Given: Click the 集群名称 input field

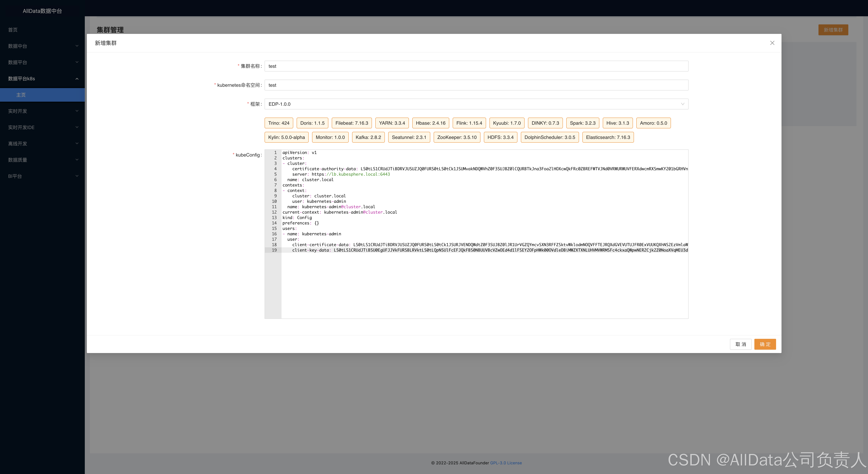Looking at the screenshot, I should [476, 66].
